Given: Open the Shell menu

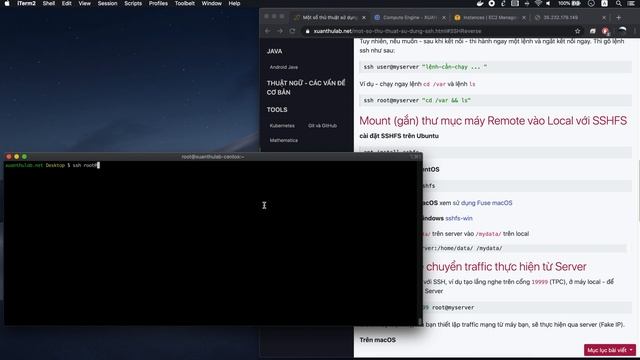Looking at the screenshot, I should [x=49, y=4].
